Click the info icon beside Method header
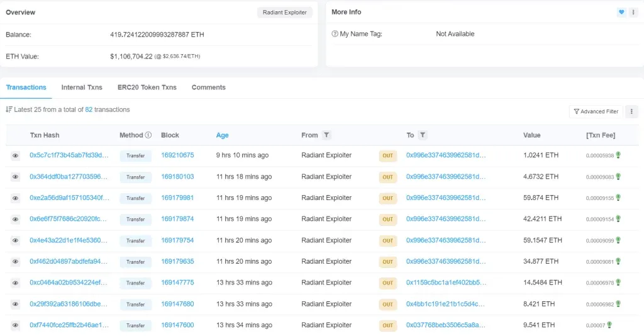The height and width of the screenshot is (336, 644). 148,135
